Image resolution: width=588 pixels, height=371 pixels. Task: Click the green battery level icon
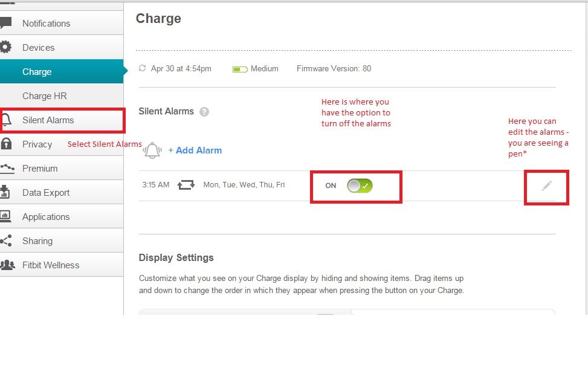click(240, 69)
